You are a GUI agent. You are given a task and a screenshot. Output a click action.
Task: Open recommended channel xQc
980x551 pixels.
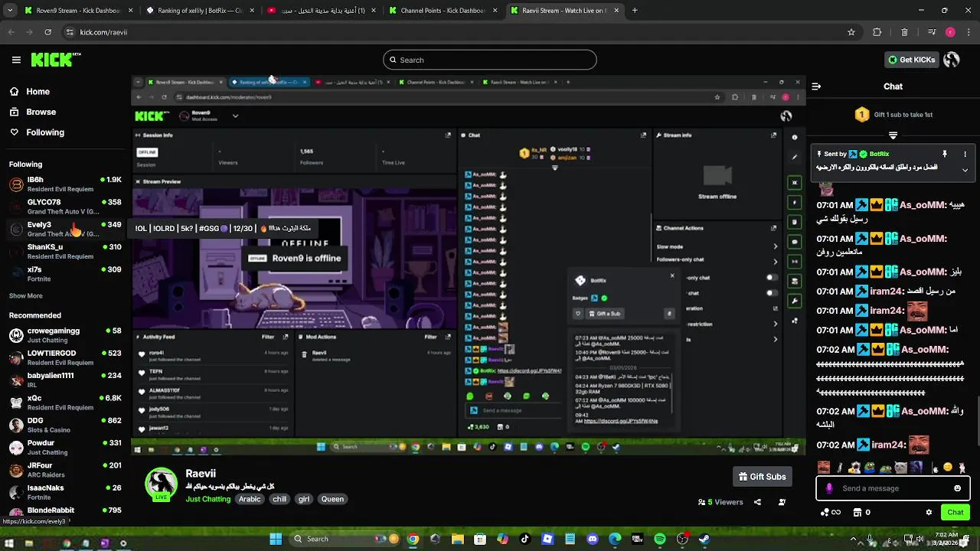pos(65,403)
